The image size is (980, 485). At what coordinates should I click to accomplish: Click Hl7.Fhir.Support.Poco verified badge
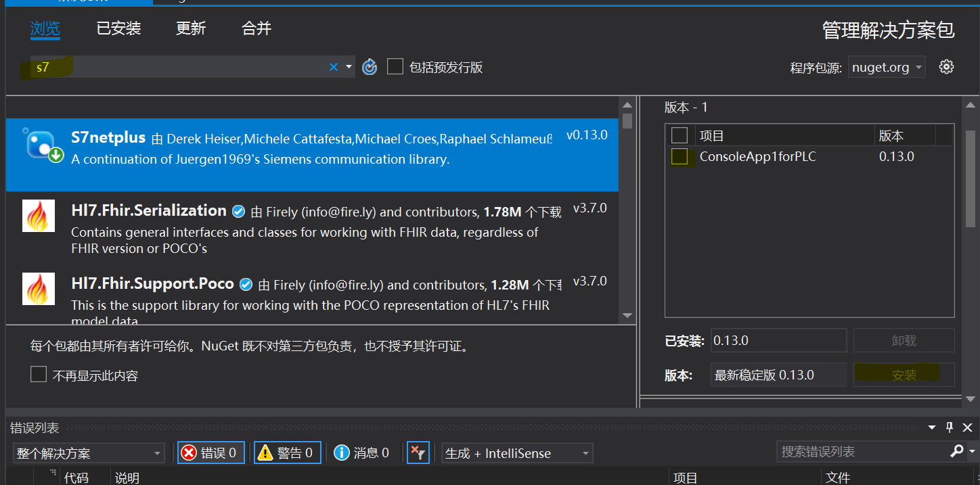(246, 285)
